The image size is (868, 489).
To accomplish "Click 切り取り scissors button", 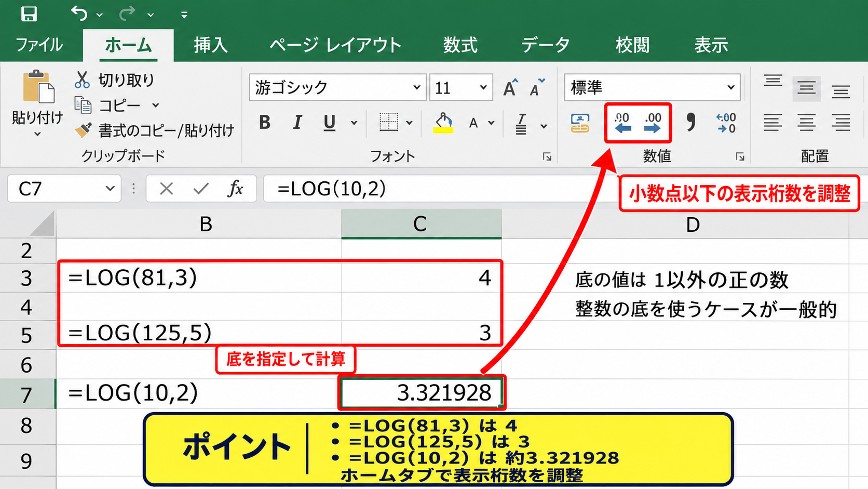I will coord(115,80).
